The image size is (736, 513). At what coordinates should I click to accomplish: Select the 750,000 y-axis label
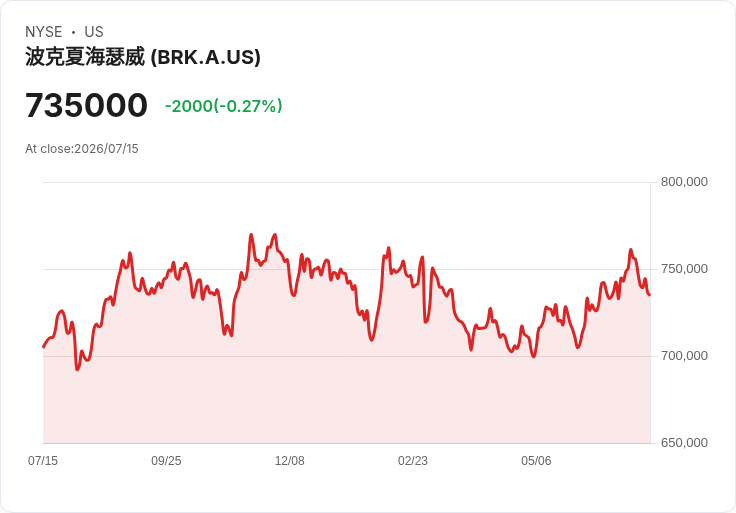tap(684, 269)
